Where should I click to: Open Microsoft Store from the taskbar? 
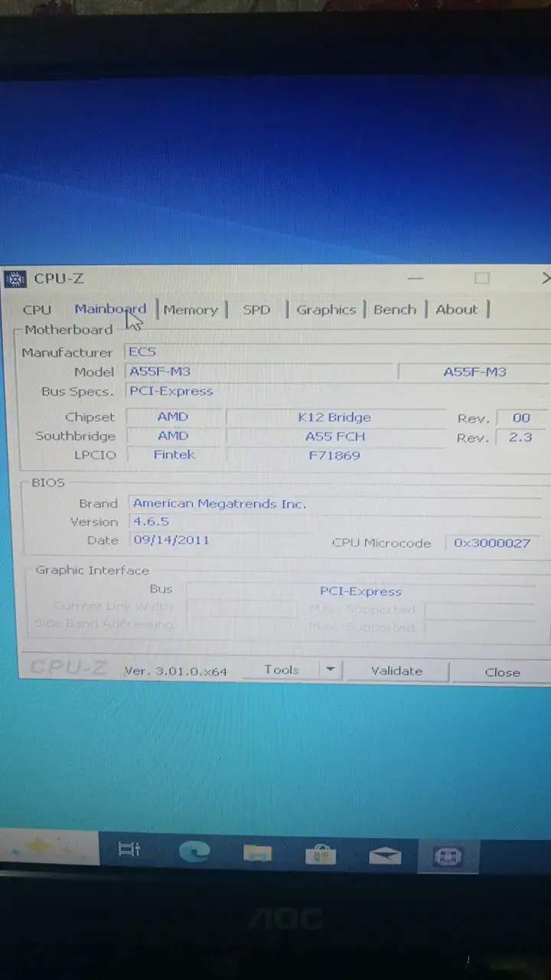pos(321,853)
